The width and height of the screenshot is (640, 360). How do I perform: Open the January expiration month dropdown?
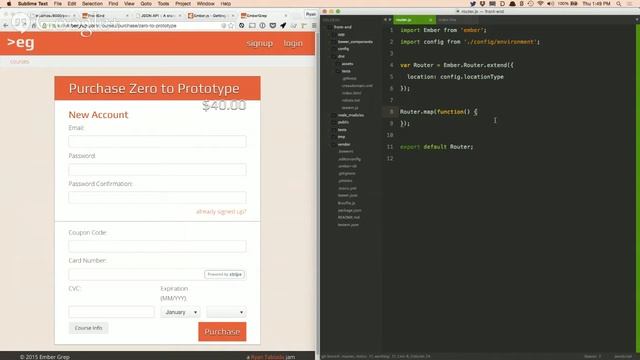tap(180, 312)
